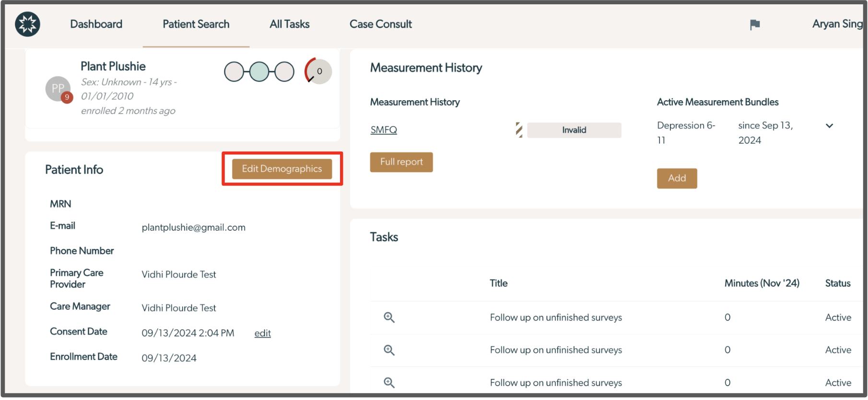
Task: Click the flag icon in the header
Action: 755,24
